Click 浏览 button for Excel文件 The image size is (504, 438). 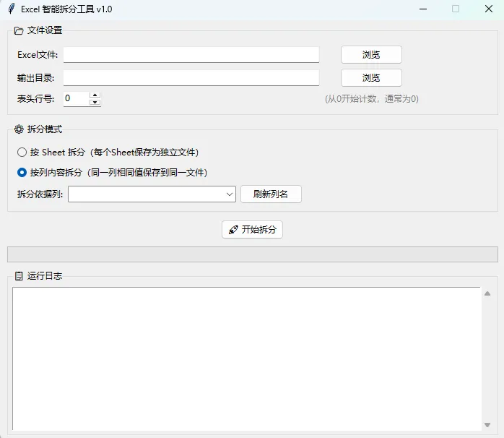(371, 55)
